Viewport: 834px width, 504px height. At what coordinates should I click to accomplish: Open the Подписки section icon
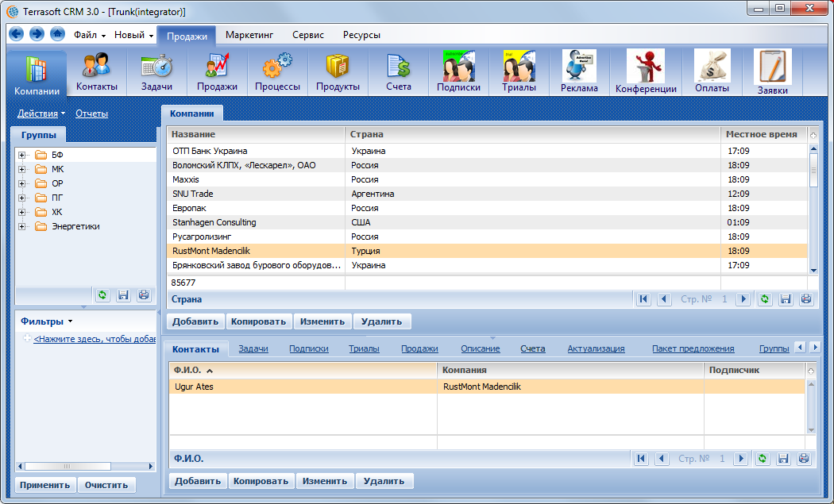pyautogui.click(x=458, y=72)
